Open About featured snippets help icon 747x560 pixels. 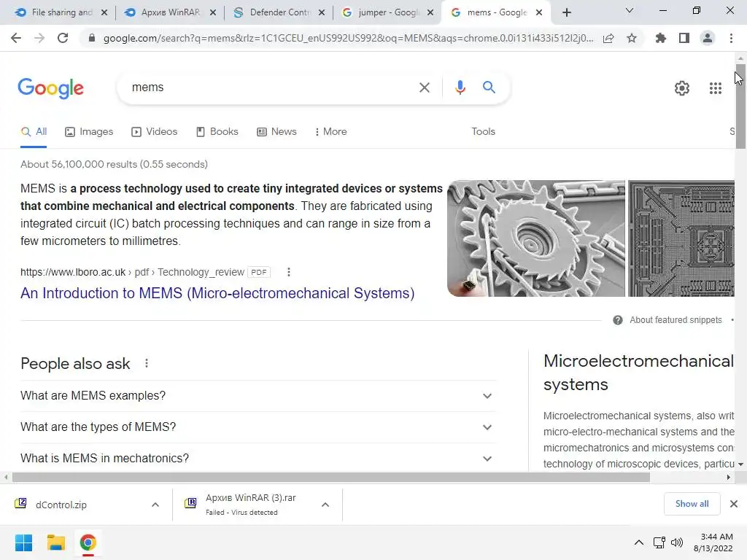point(617,320)
